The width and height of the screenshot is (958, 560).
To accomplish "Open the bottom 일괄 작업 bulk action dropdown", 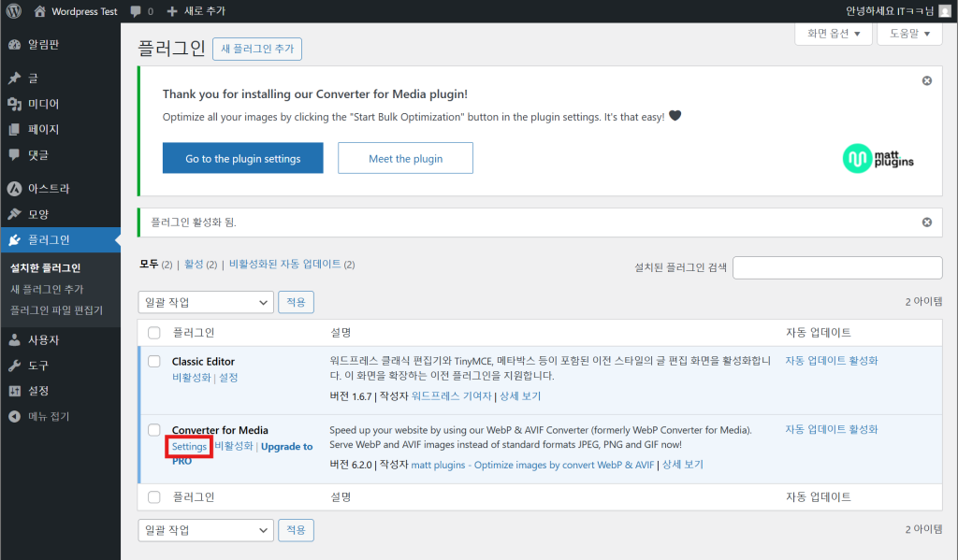I will coord(206,530).
